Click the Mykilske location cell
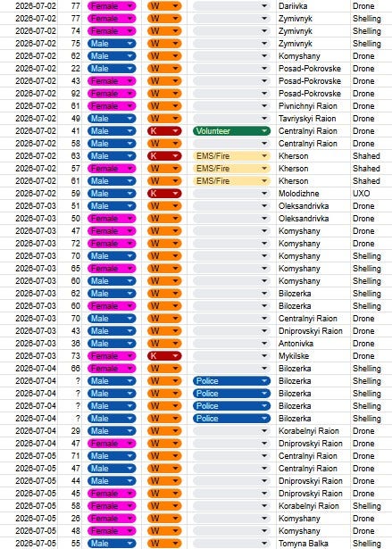Screen dimensions: 392x549 [313, 356]
